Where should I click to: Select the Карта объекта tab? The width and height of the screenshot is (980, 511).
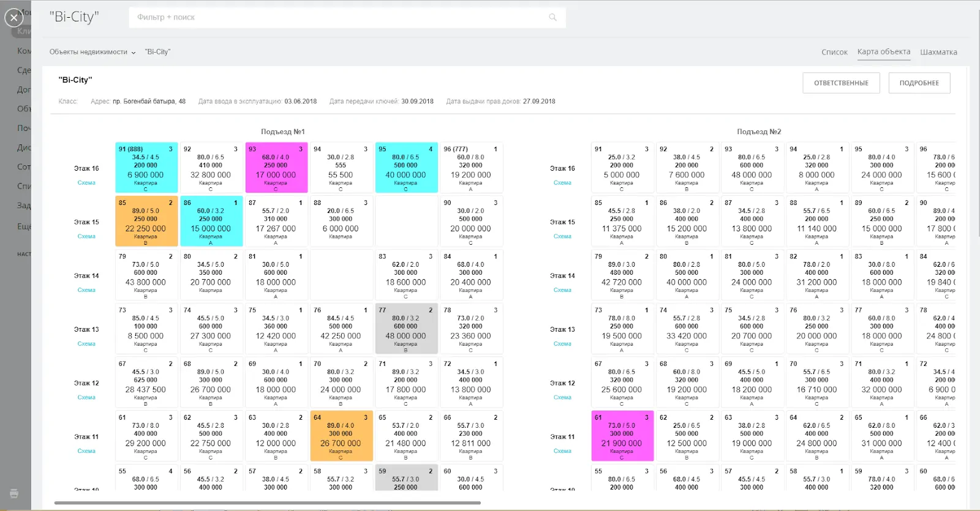883,52
